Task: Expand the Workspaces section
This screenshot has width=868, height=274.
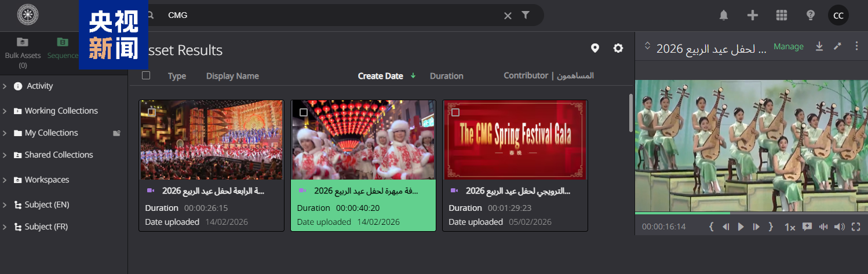Action: click(x=5, y=180)
